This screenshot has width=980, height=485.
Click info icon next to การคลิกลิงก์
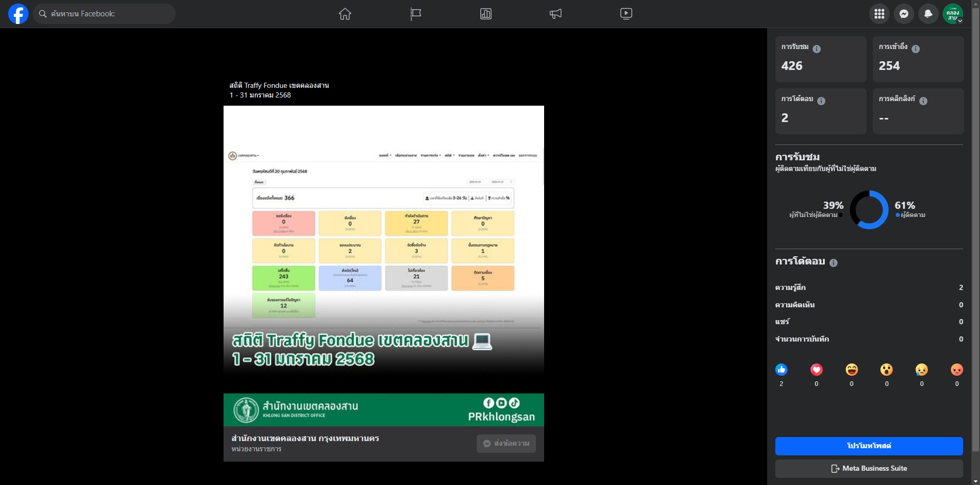(x=923, y=101)
